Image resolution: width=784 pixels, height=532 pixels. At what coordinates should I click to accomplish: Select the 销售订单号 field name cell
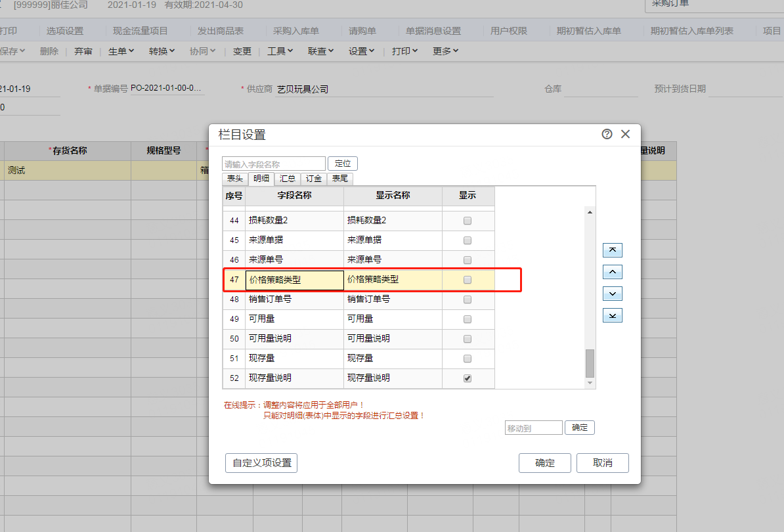[295, 299]
